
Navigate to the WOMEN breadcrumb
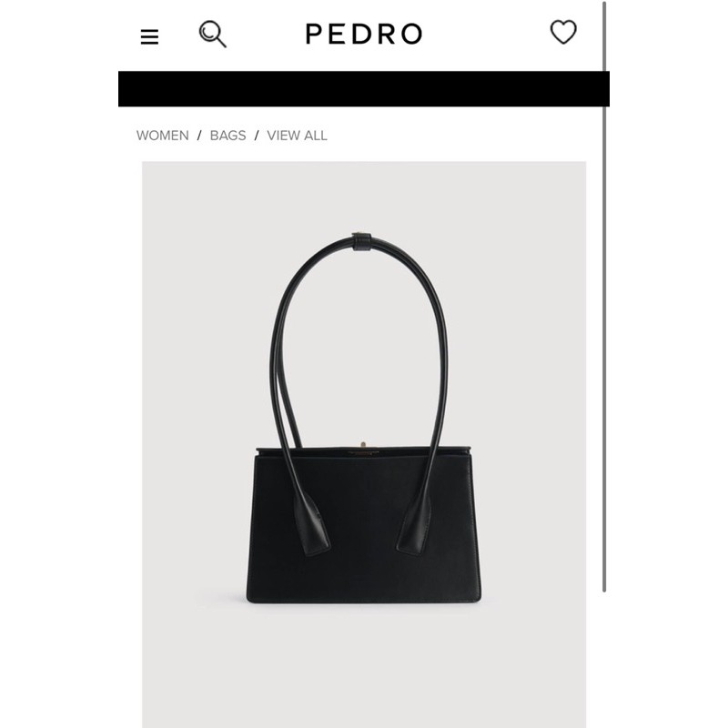tap(163, 136)
